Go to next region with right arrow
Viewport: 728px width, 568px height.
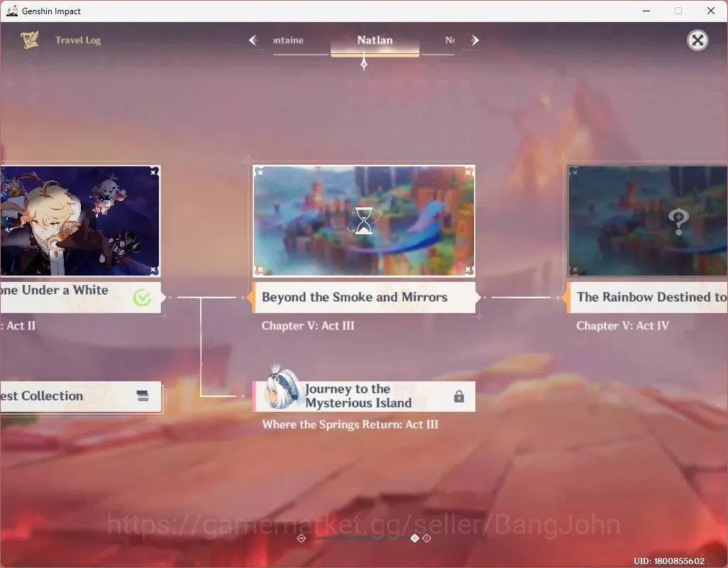click(475, 40)
